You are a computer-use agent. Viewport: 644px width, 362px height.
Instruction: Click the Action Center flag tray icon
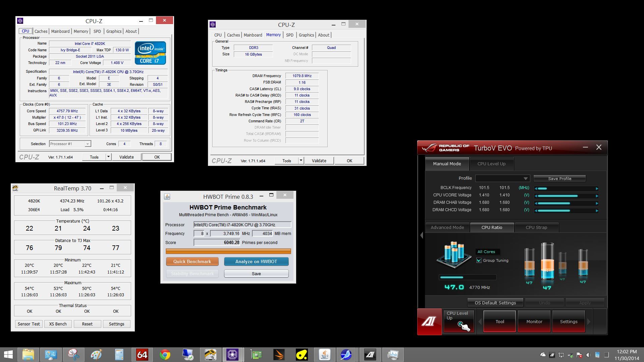pyautogui.click(x=579, y=355)
